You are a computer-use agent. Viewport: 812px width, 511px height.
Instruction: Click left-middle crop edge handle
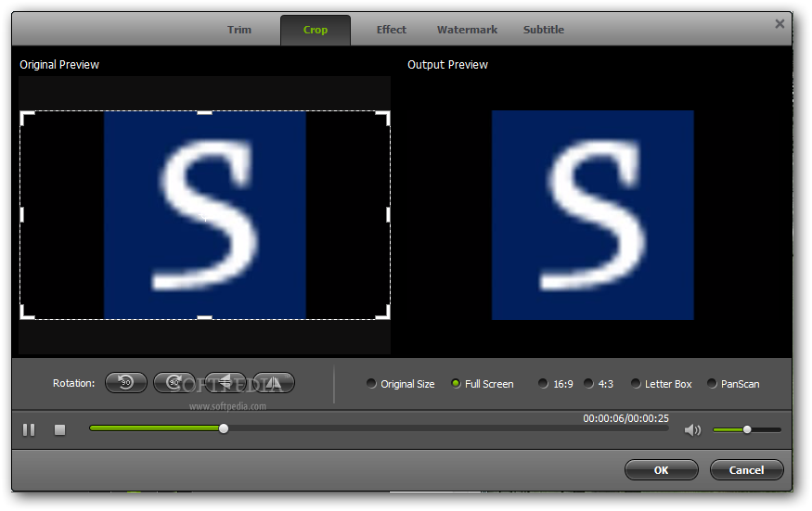tap(21, 215)
